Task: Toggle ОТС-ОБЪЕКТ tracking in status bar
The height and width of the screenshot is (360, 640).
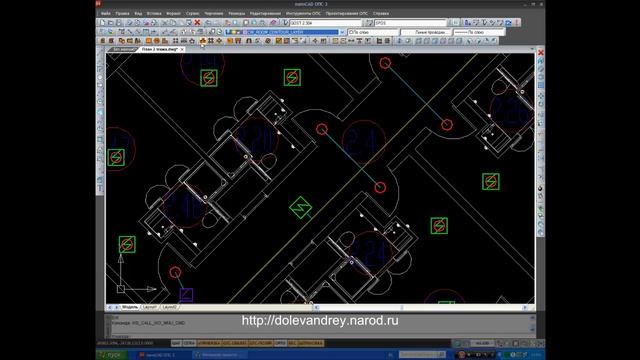Action: (x=235, y=343)
